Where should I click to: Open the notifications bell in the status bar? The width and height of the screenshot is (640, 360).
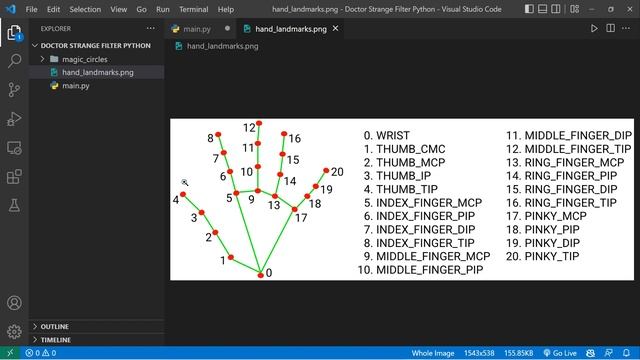click(627, 353)
